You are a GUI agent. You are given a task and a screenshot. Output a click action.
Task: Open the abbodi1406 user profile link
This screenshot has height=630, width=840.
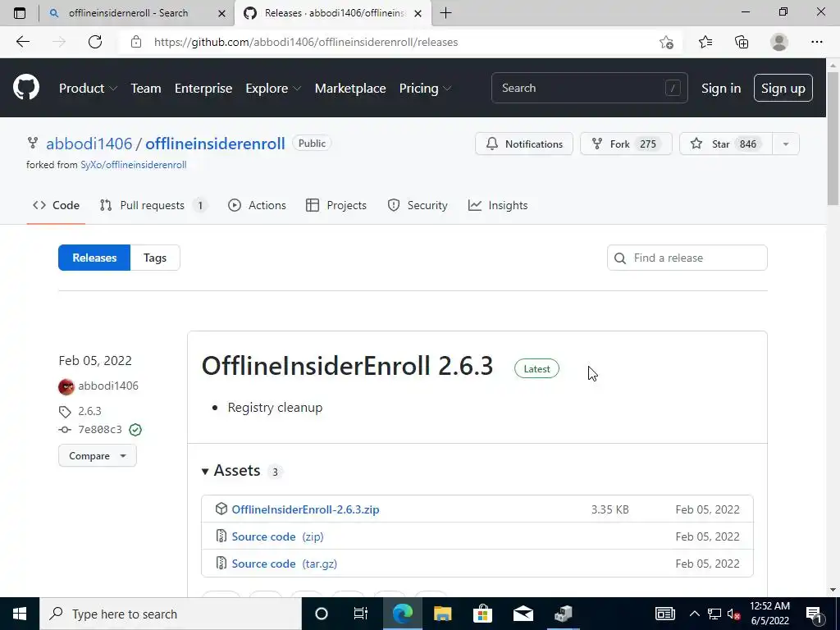(89, 144)
